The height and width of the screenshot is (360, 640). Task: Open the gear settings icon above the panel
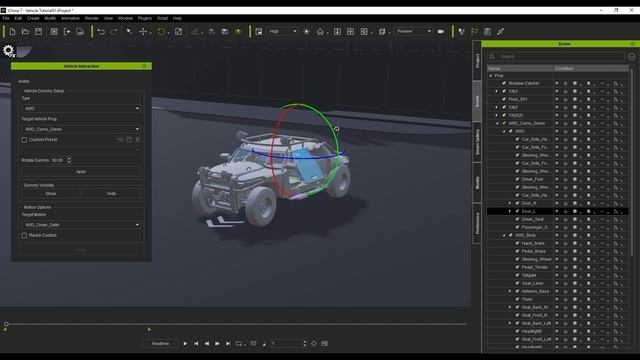coord(9,51)
